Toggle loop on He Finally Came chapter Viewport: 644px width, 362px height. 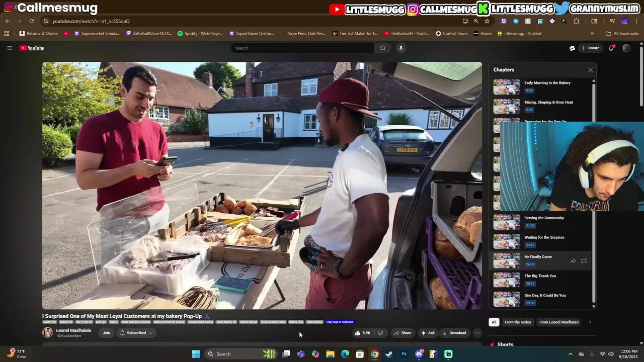tap(584, 261)
